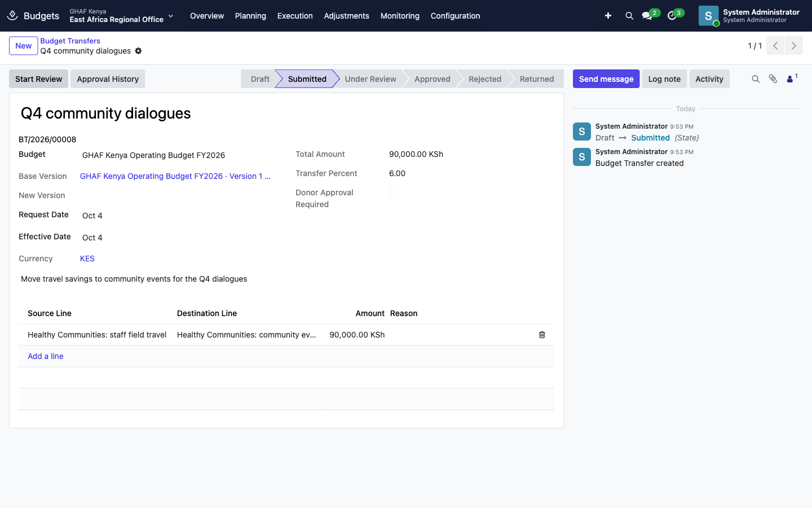Click Add a line link
Viewport: 812px width, 508px height.
click(x=46, y=356)
